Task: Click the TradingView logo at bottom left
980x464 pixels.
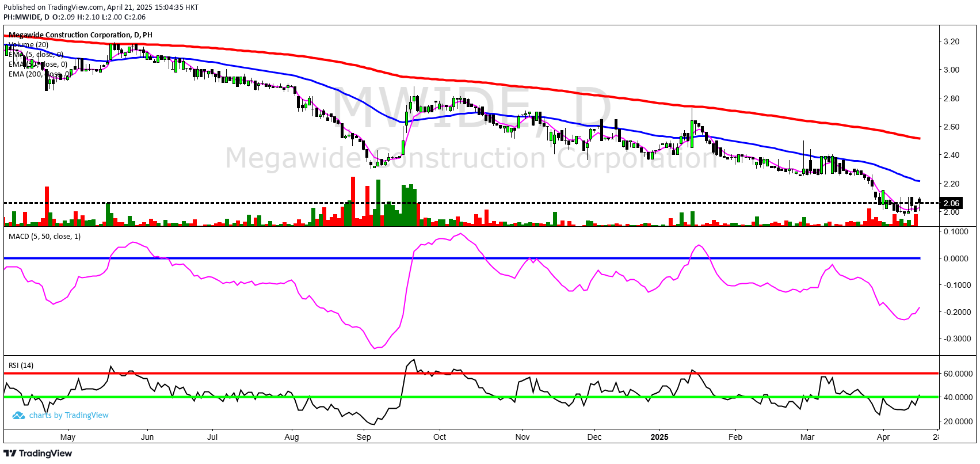Action: coord(38,453)
